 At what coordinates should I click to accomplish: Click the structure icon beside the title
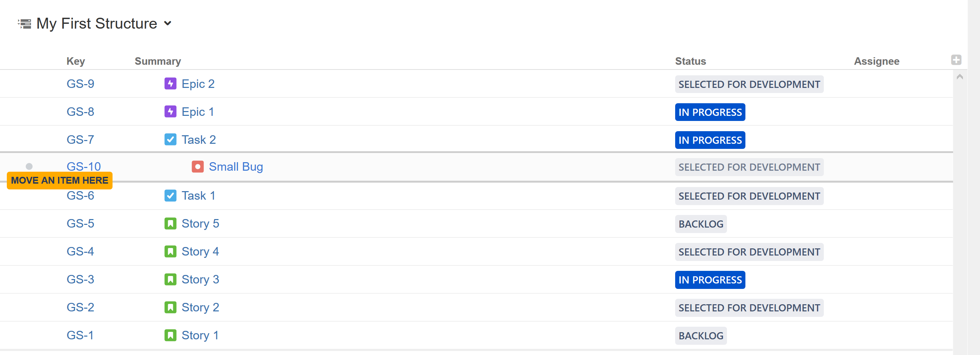(25, 24)
